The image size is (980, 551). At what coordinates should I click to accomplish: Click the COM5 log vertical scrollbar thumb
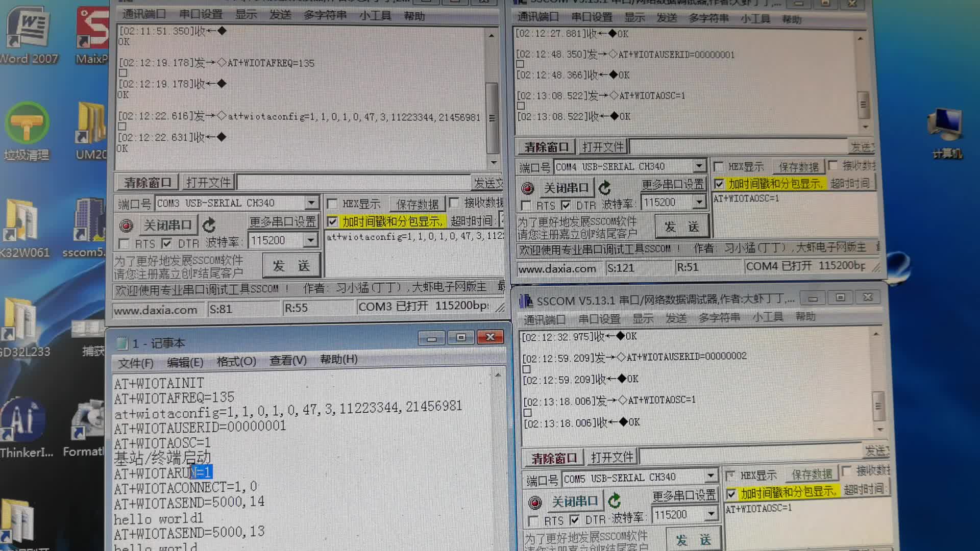coord(878,407)
